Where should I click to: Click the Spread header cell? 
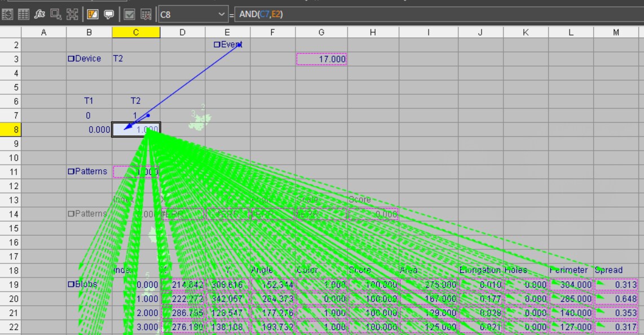(x=616, y=270)
